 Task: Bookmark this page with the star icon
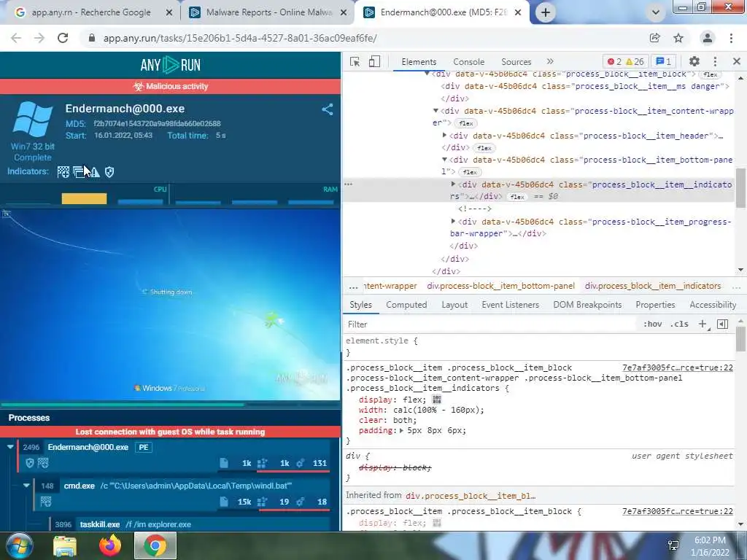(678, 38)
